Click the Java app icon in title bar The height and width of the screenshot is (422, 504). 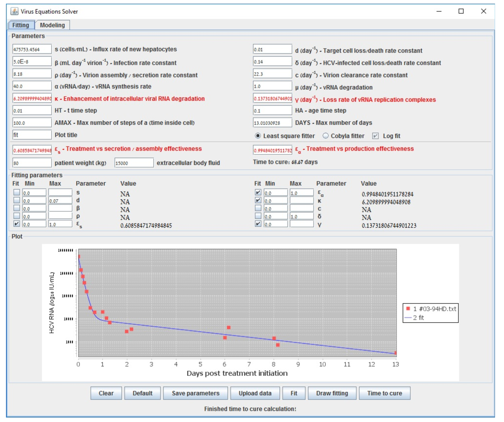click(14, 11)
